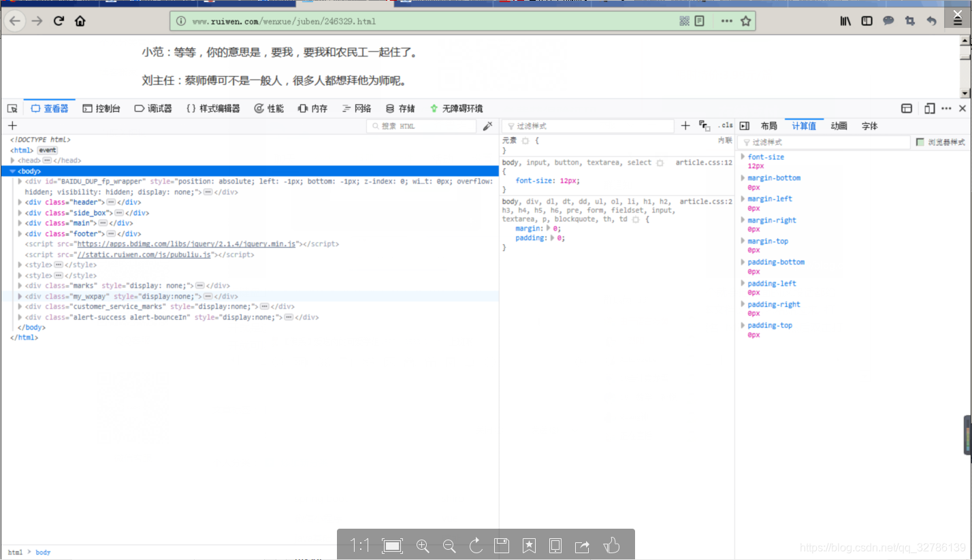Zoom in using the viewer magnifier

[x=423, y=545]
